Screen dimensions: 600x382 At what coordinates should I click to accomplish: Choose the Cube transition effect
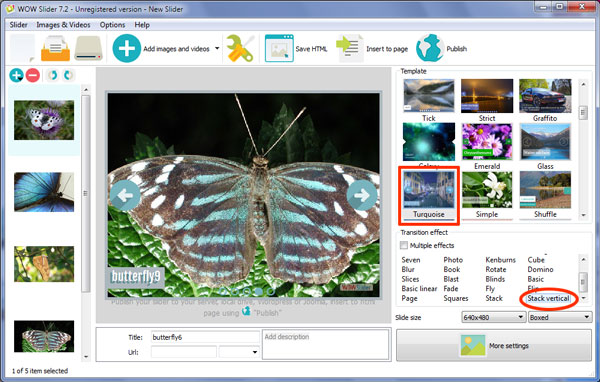536,260
